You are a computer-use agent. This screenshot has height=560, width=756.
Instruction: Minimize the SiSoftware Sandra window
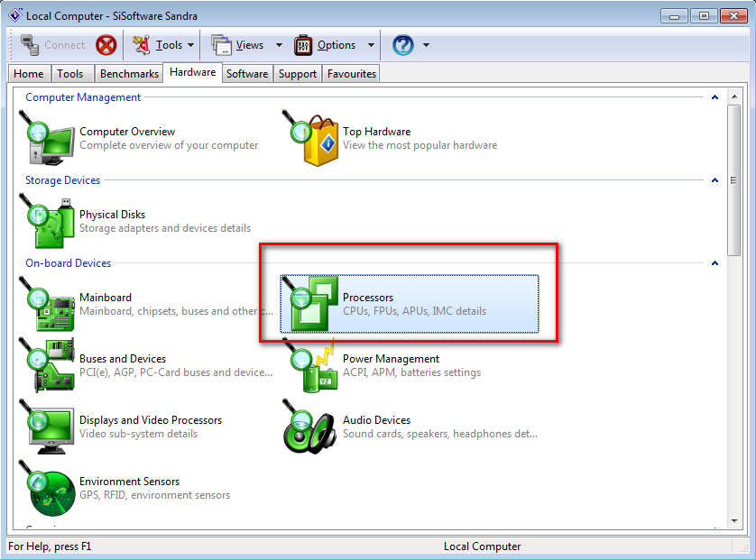point(674,16)
